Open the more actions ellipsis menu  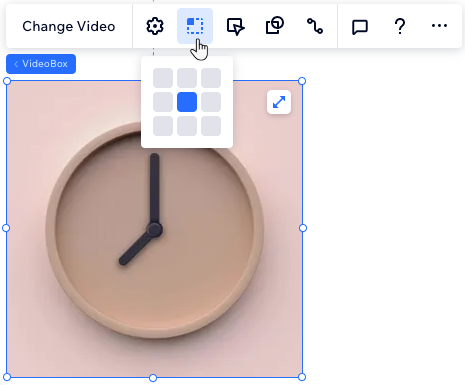pyautogui.click(x=439, y=26)
